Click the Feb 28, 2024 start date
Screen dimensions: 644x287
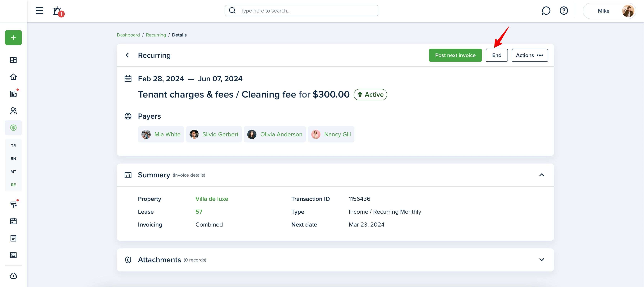[x=161, y=79]
